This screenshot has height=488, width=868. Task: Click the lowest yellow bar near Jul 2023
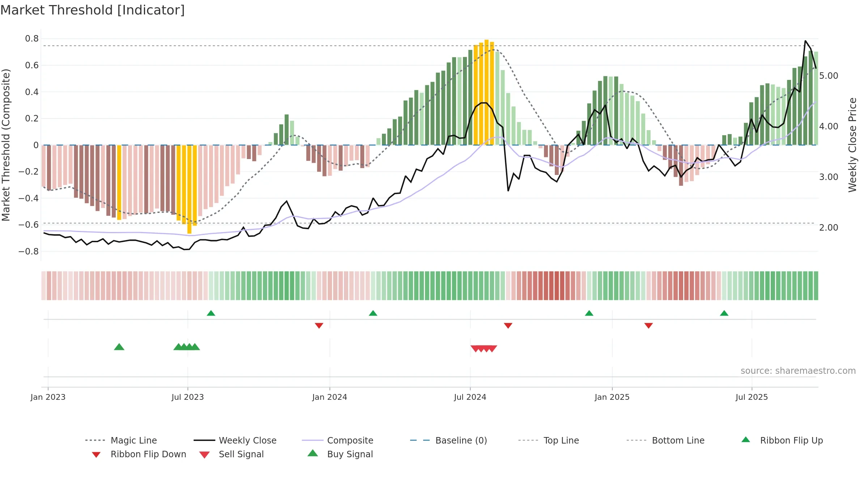189,189
